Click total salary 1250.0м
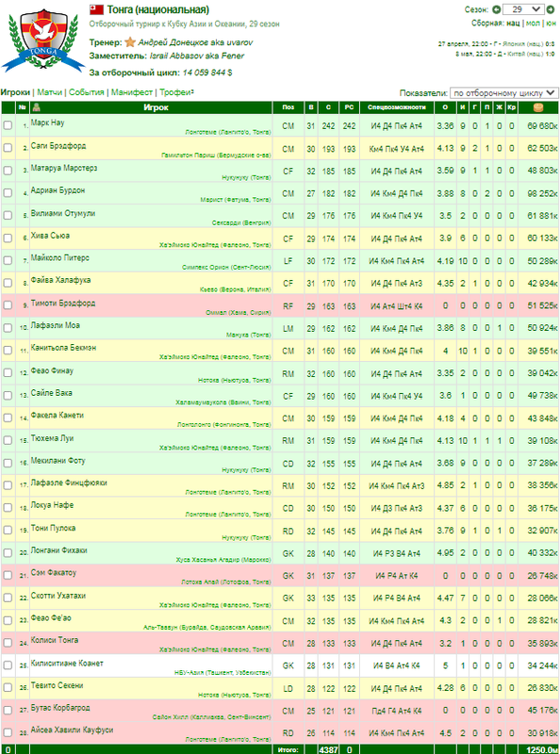Viewport: 560px width, 754px height. click(542, 749)
